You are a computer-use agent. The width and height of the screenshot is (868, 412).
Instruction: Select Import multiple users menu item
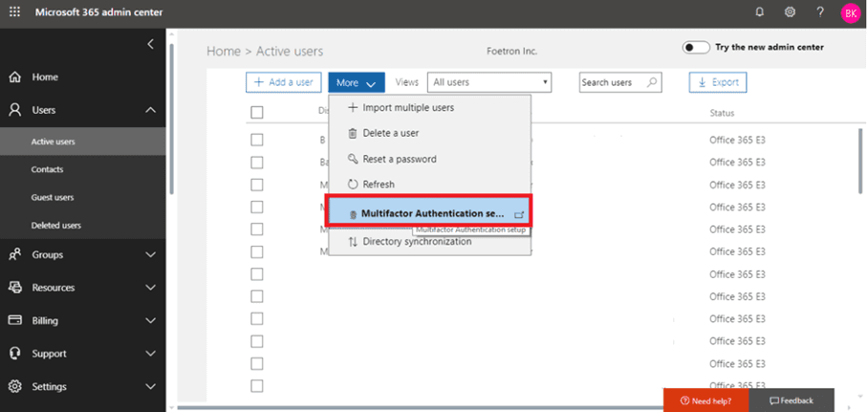point(429,107)
